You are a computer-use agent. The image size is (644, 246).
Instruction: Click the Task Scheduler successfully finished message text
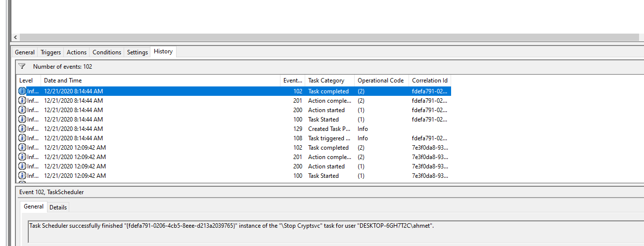tap(231, 226)
